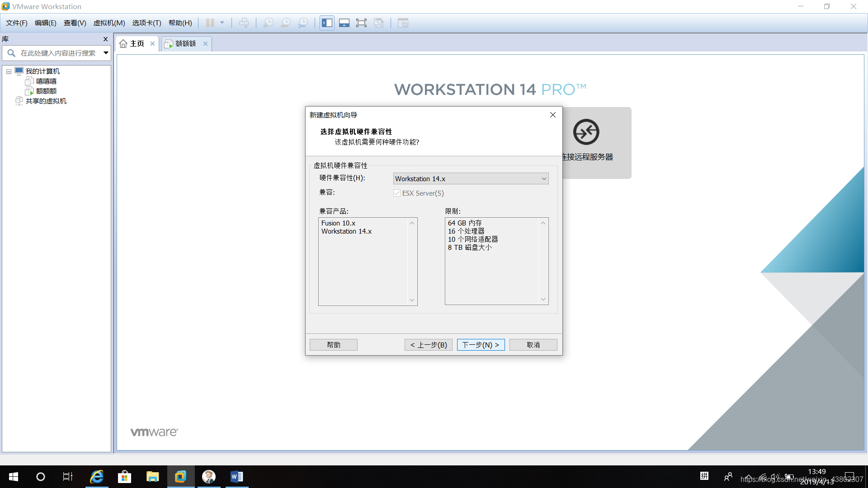This screenshot has width=868, height=488.
Task: Open the library search filter dropdown arrow
Action: pos(106,53)
